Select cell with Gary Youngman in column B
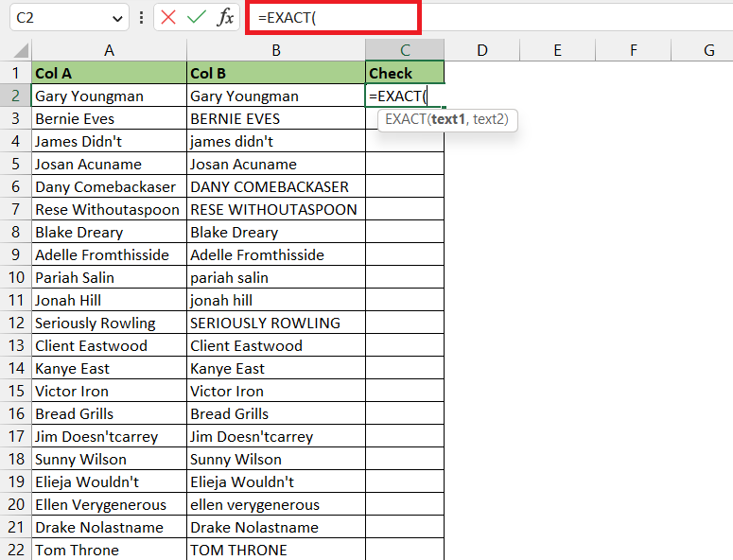733x560 pixels. [276, 96]
